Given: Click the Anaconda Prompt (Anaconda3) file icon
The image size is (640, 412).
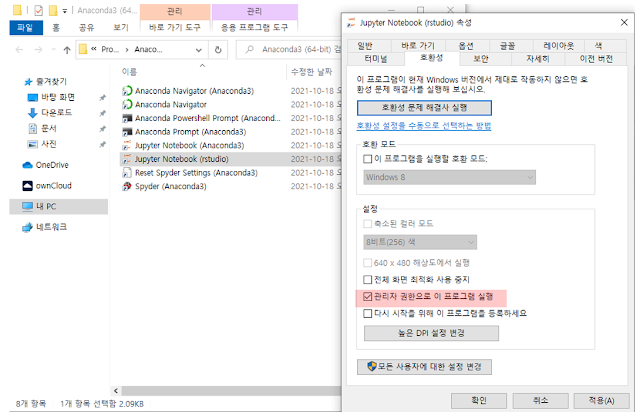Looking at the screenshot, I should (x=127, y=132).
